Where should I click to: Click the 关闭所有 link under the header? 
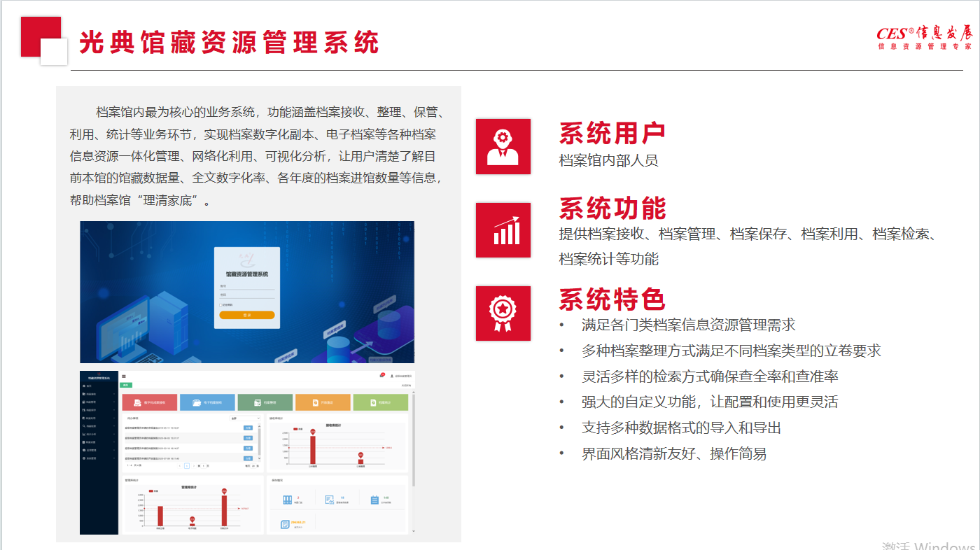point(406,386)
